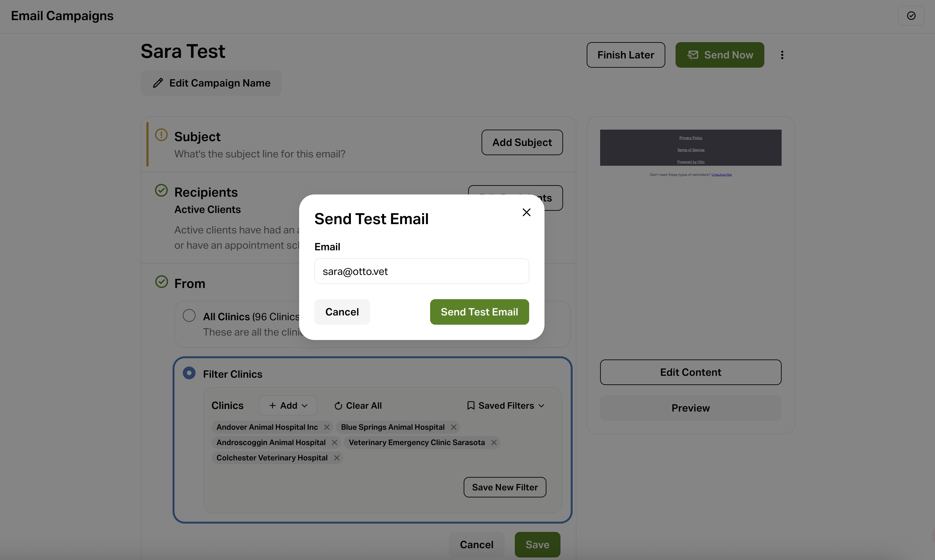Click the Unsubscribe link in preview
Viewport: 935px width, 560px height.
721,175
